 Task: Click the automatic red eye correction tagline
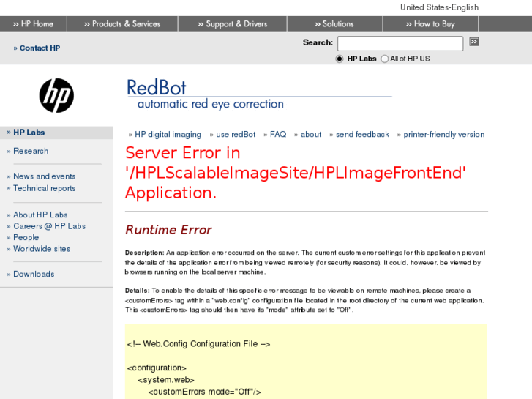pyautogui.click(x=210, y=104)
